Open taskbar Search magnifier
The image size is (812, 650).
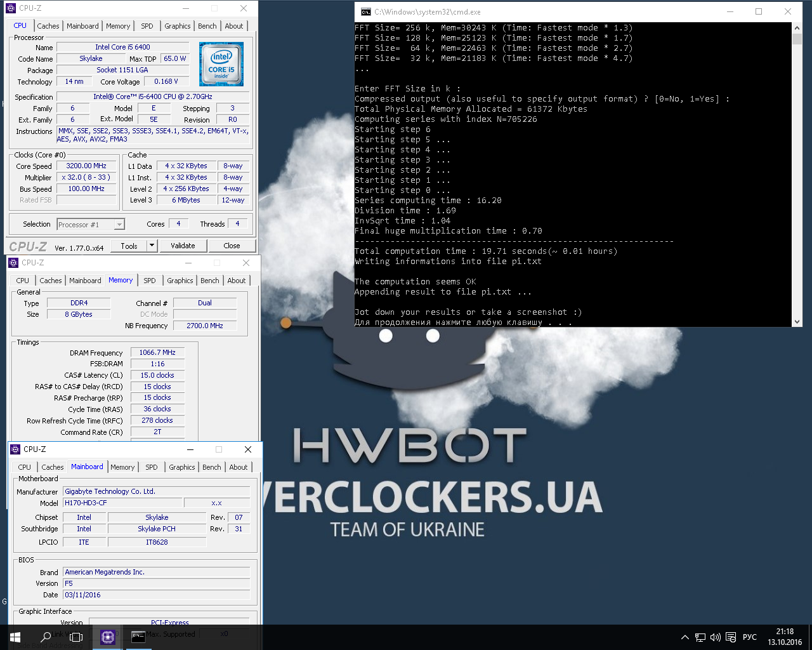pos(46,637)
